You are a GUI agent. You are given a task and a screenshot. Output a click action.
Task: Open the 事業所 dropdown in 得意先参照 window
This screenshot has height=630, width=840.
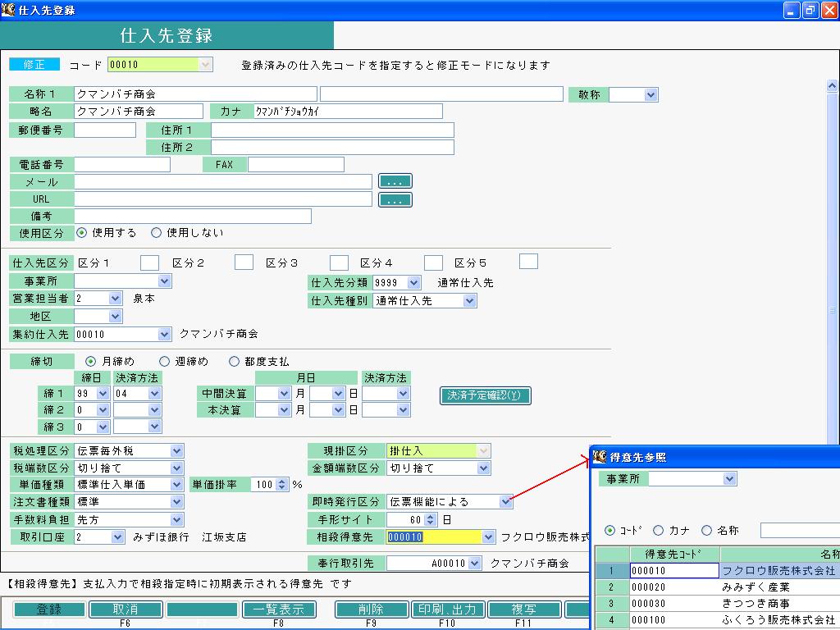tap(729, 478)
